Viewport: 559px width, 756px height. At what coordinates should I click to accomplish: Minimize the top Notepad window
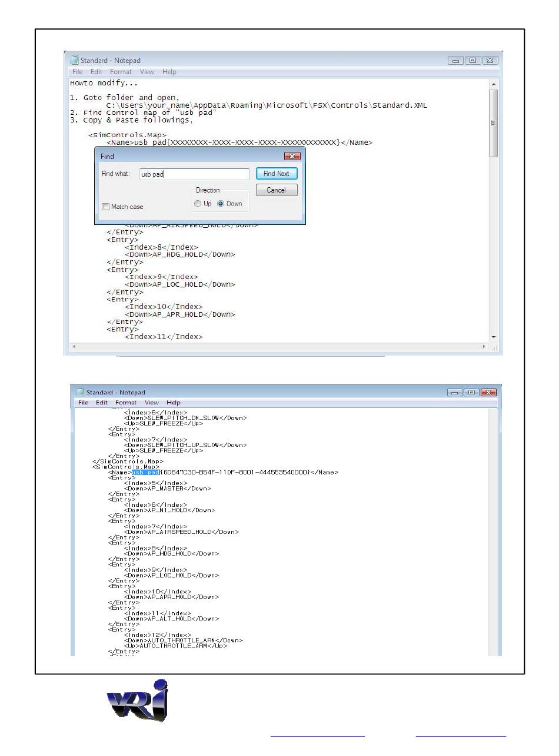pos(456,61)
